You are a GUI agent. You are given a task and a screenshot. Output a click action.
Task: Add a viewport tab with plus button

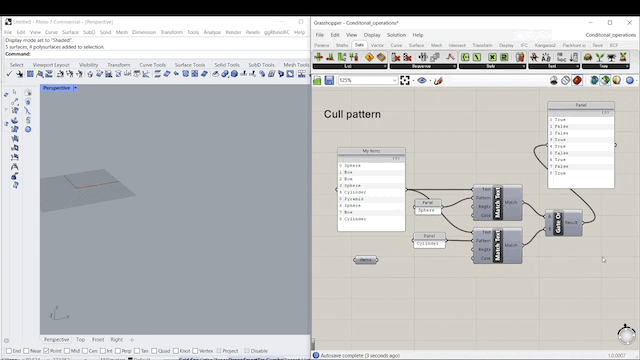[132, 340]
